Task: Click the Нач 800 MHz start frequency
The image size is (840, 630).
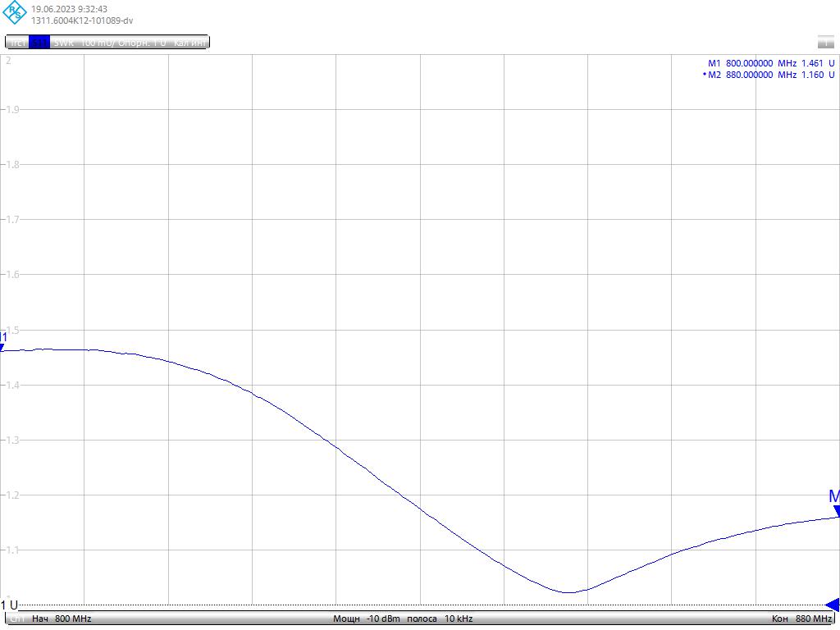Action: [62, 619]
